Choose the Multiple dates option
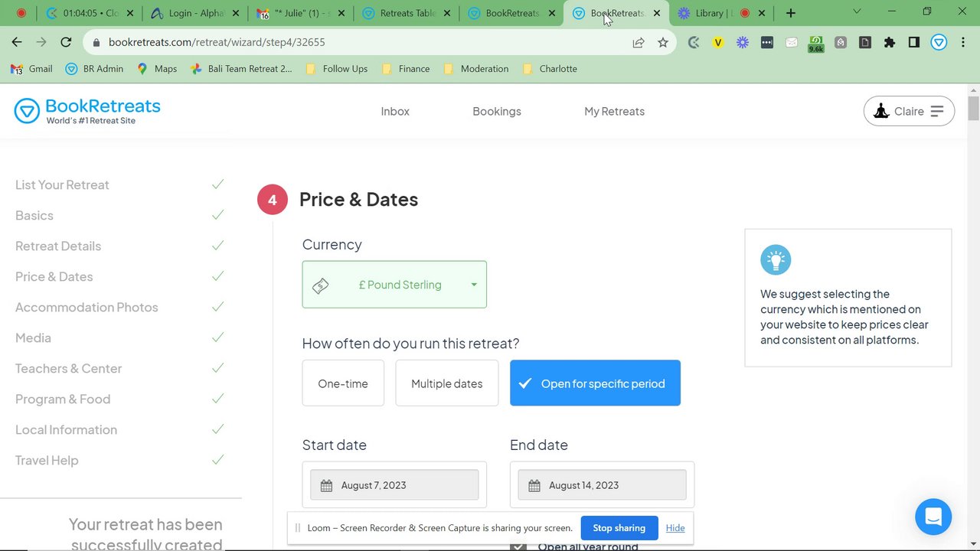980x551 pixels. (x=446, y=383)
